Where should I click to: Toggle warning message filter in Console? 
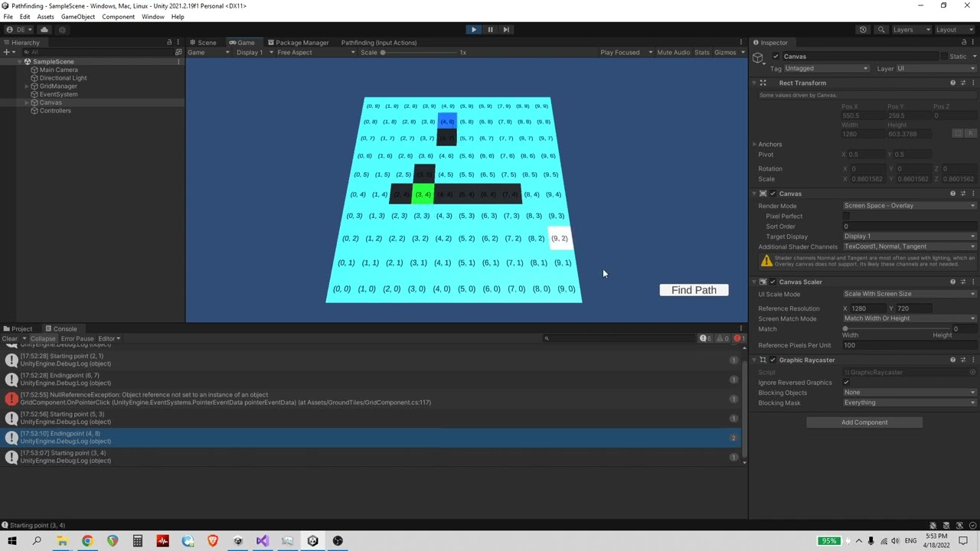[x=722, y=338]
